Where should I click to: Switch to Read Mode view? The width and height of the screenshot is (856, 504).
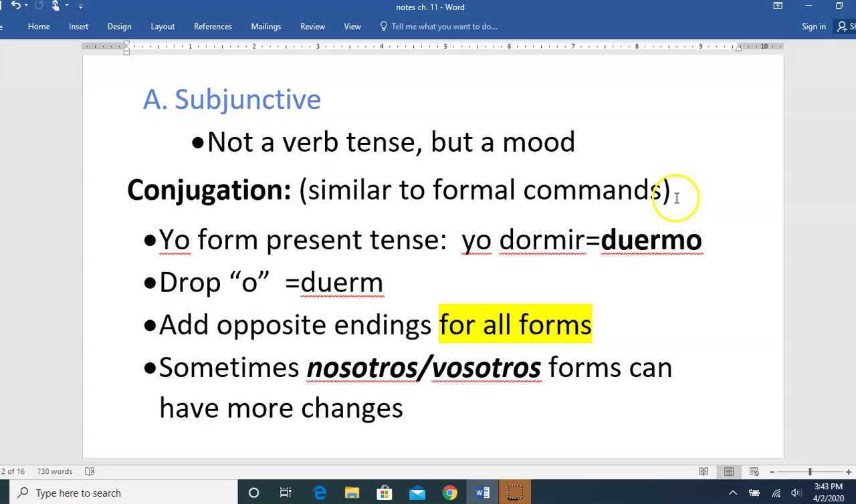coord(704,471)
